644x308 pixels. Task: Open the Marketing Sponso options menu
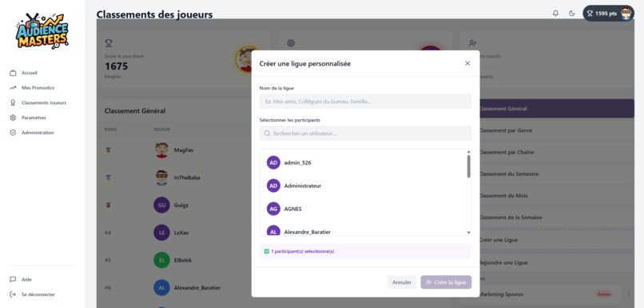[x=629, y=294]
